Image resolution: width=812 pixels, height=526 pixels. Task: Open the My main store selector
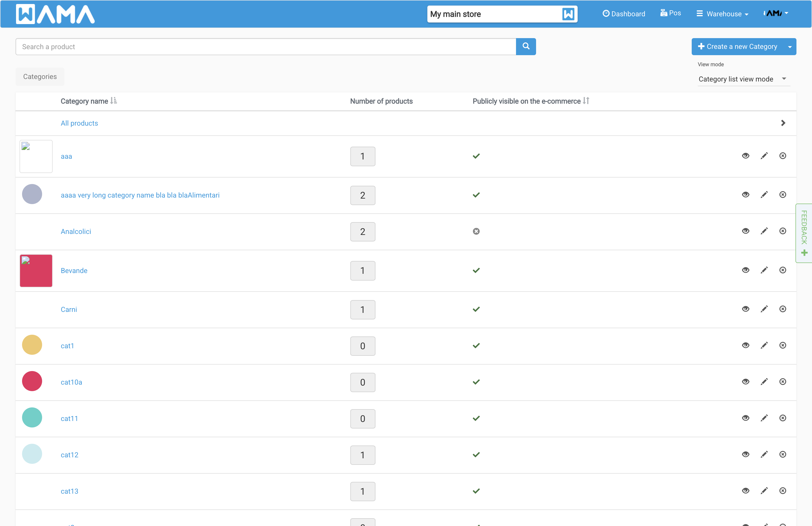pyautogui.click(x=502, y=14)
